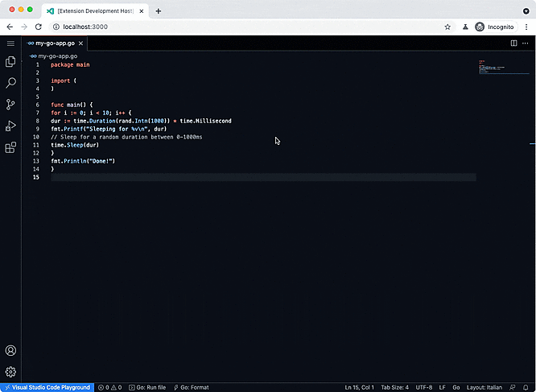This screenshot has height=392, width=536.
Task: View site information icon for localhost
Action: pyautogui.click(x=56, y=27)
